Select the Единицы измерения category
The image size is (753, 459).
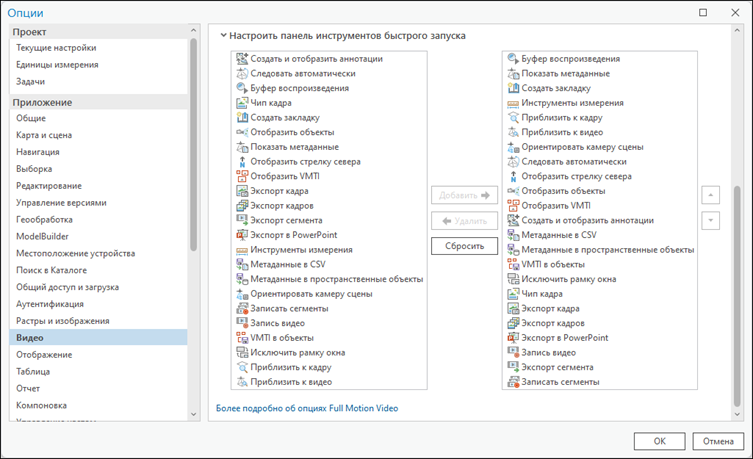57,65
